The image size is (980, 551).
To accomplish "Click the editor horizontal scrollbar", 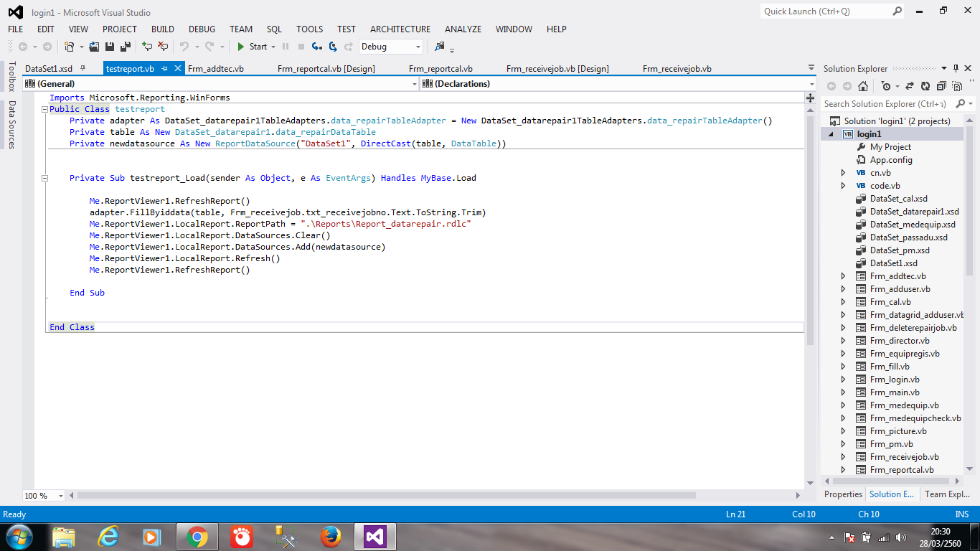I will (387, 496).
